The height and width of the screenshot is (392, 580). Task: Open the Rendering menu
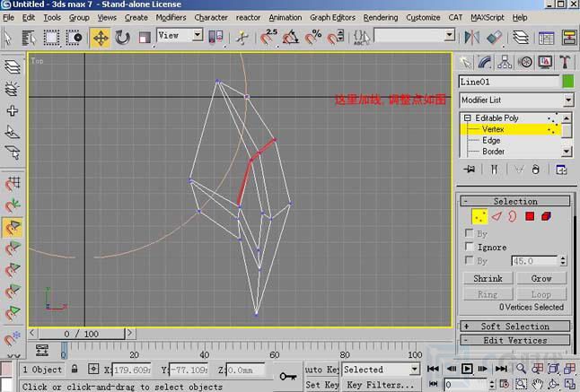[x=381, y=17]
